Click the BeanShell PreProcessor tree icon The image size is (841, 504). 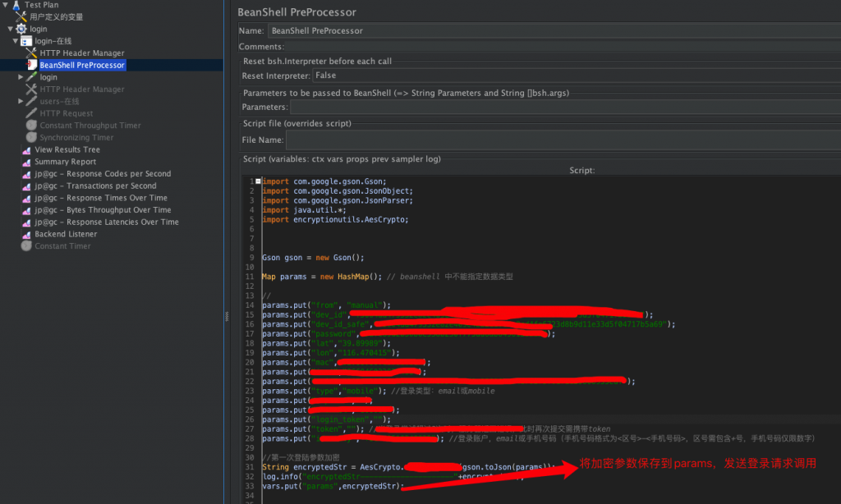[31, 65]
